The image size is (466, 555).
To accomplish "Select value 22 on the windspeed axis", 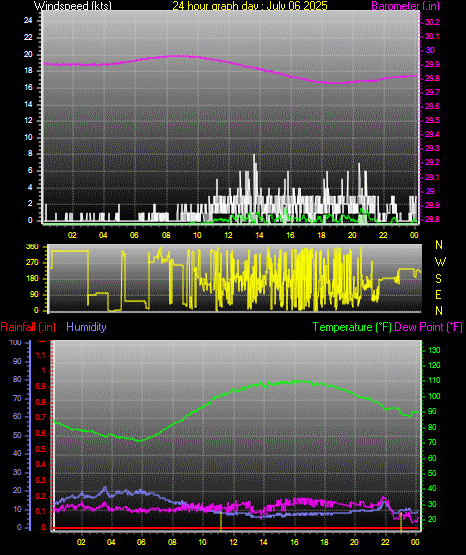I will click(28, 37).
